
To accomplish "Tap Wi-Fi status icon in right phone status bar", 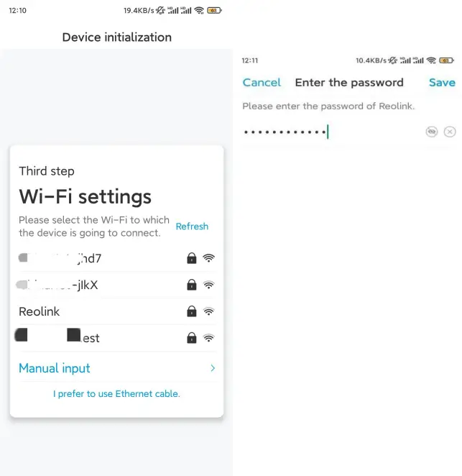I will 431,60.
